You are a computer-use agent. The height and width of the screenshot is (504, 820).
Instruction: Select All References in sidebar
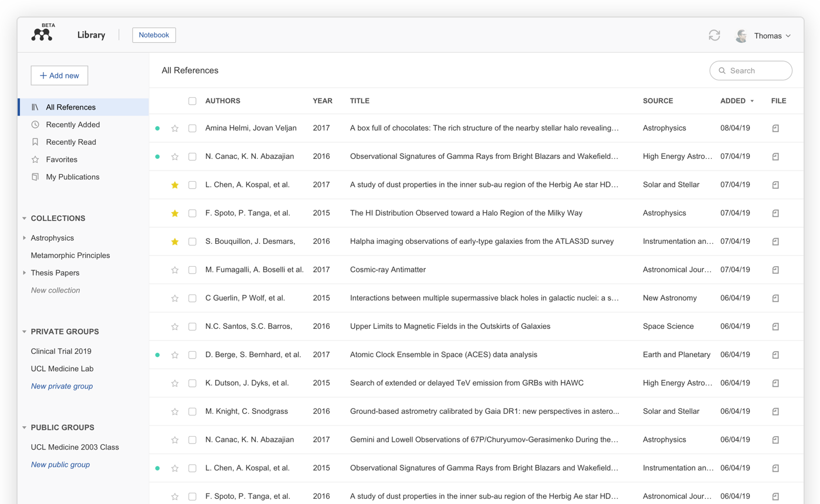83,107
